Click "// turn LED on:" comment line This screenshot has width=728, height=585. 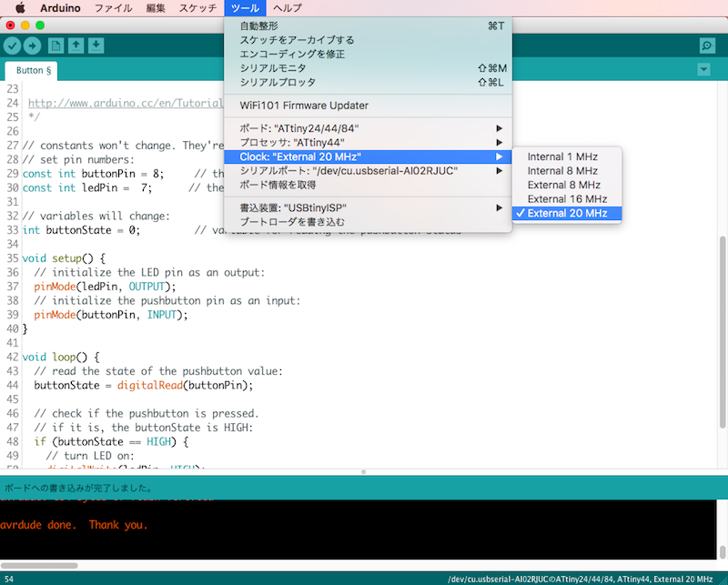90,456
